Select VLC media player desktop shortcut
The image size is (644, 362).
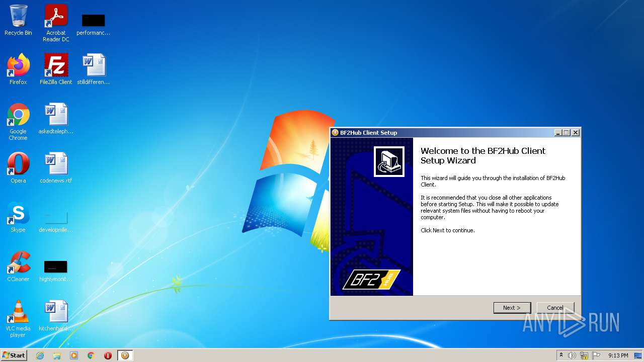18,319
